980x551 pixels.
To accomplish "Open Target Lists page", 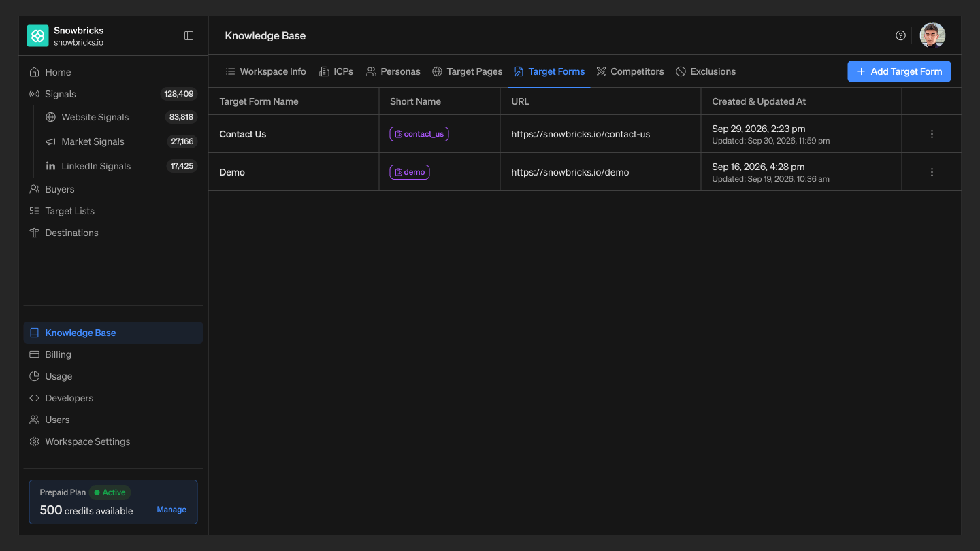I will (x=113, y=211).
